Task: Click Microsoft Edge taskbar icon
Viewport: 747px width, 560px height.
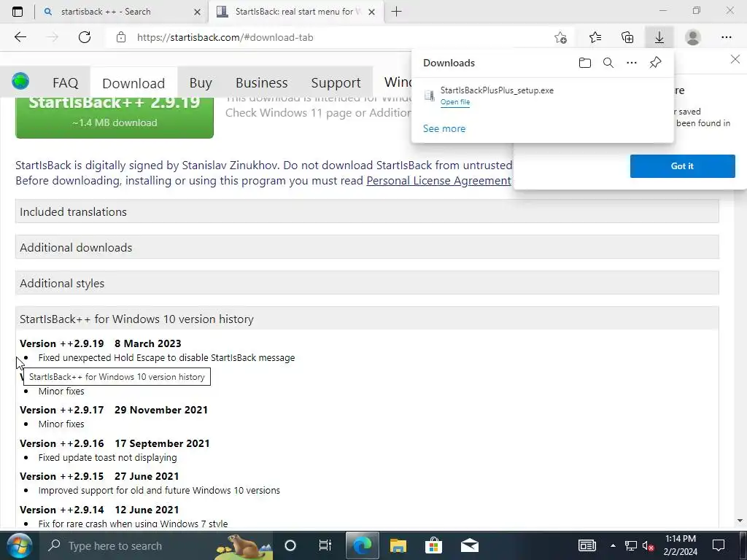Action: pos(362,545)
